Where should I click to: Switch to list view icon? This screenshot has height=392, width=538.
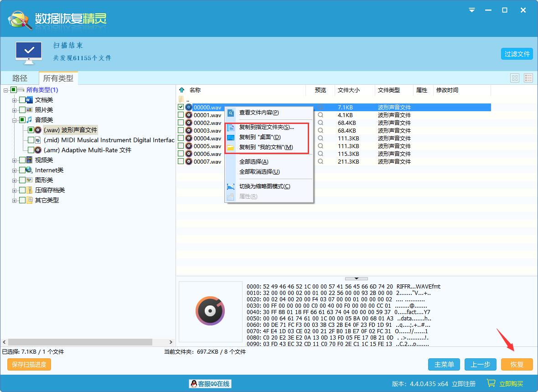click(528, 78)
